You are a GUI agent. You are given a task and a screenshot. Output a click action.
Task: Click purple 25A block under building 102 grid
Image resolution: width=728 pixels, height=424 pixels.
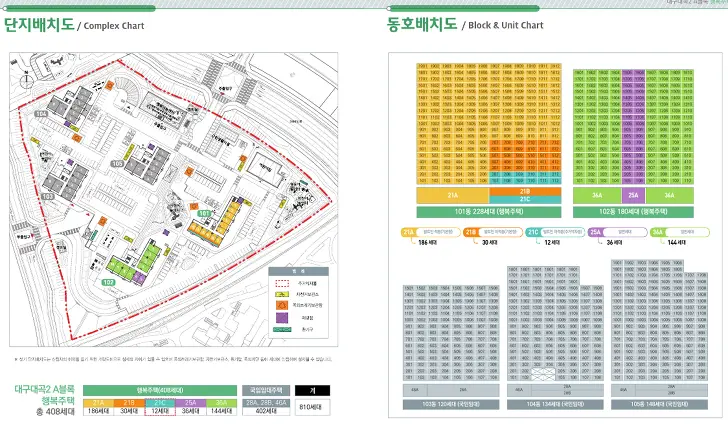click(633, 196)
